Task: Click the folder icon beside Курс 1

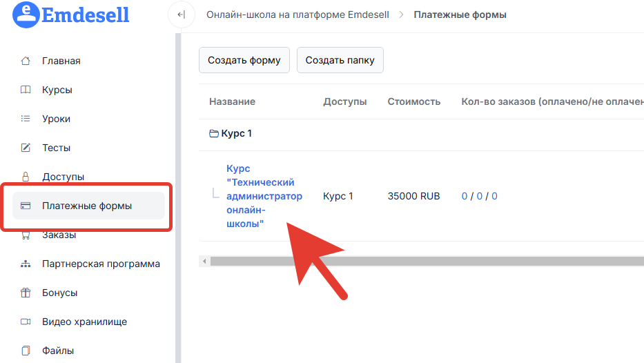Action: [x=213, y=133]
